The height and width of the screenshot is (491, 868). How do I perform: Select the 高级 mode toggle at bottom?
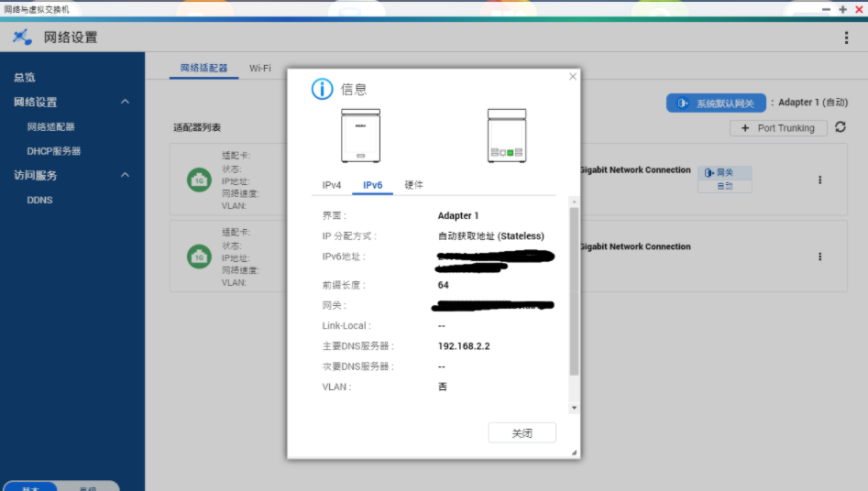pyautogui.click(x=88, y=486)
